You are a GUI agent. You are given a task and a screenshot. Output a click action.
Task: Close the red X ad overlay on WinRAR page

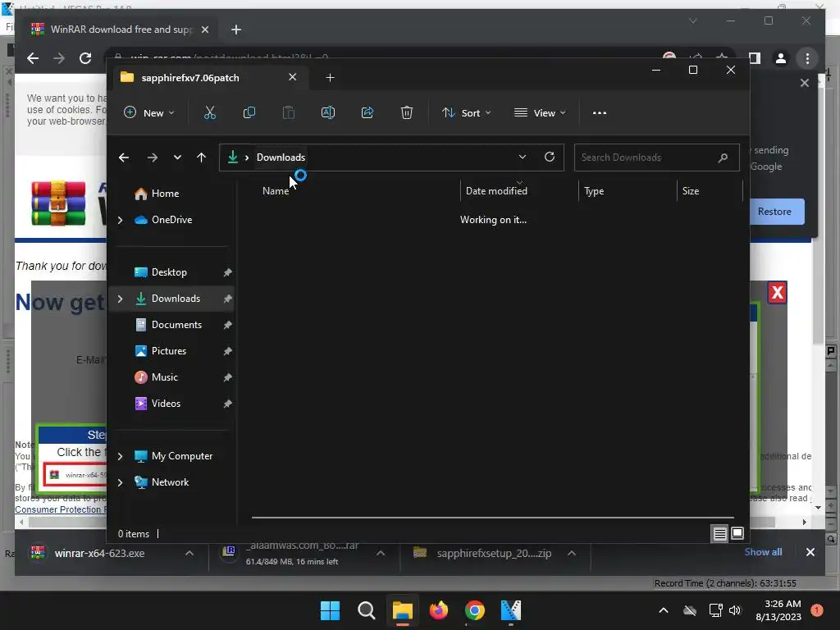click(x=778, y=293)
